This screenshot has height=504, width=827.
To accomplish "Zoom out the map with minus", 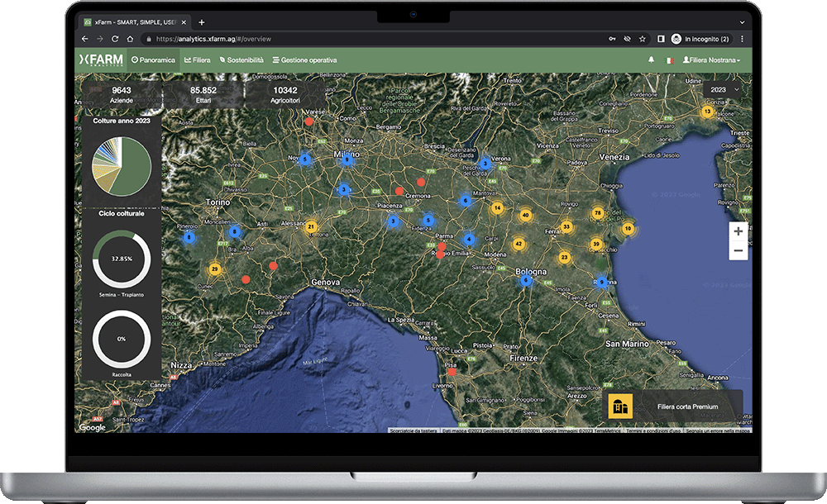I will pos(739,250).
